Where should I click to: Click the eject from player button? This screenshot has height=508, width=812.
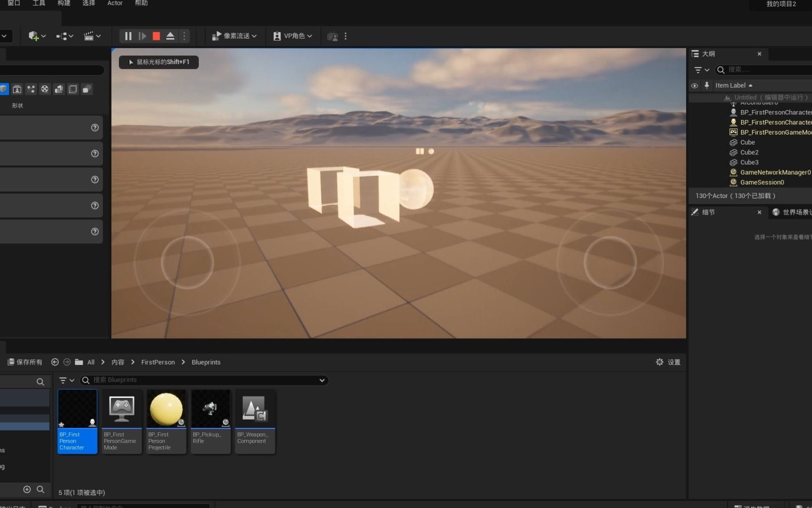[x=171, y=36]
